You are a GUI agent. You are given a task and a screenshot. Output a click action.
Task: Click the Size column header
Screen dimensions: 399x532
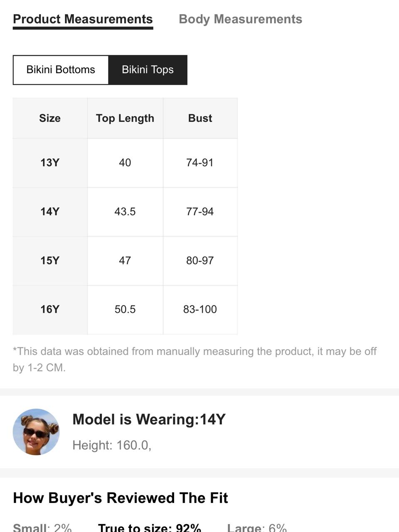click(x=50, y=118)
